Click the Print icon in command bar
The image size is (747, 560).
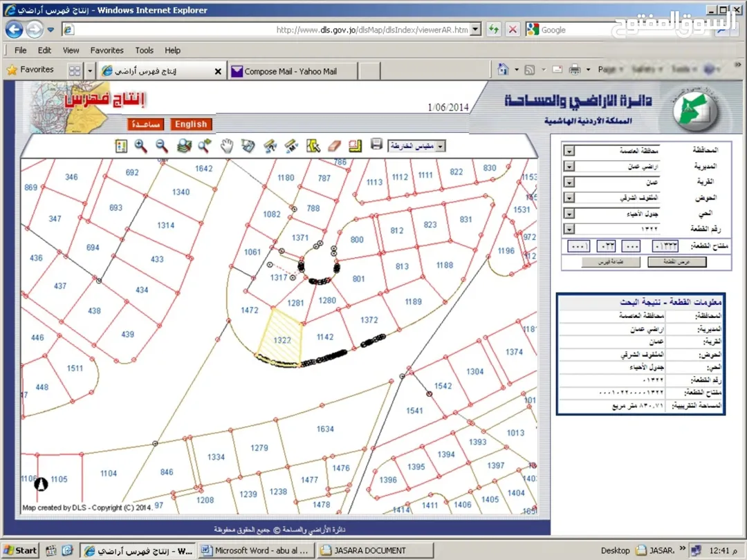[x=575, y=70]
